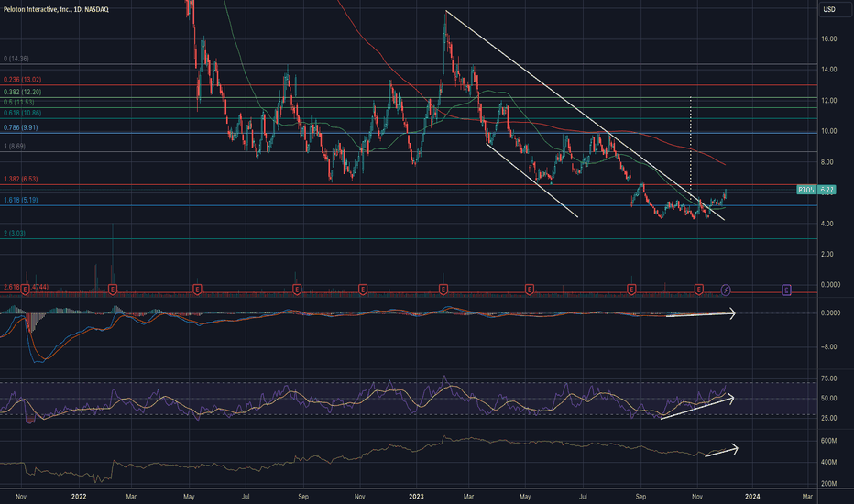Viewport: 854px width, 504px height.
Task: Click the 8.00 price scale value
Action: click(x=827, y=162)
